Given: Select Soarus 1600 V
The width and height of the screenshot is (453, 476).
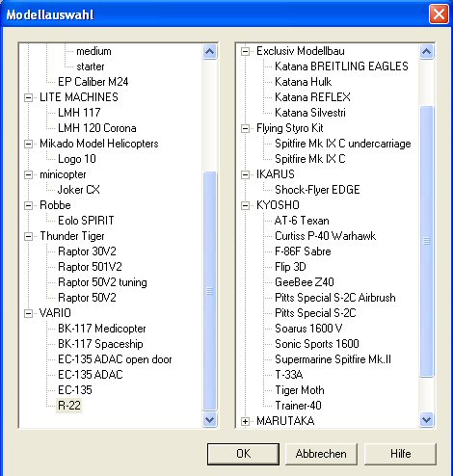Looking at the screenshot, I should 308,329.
